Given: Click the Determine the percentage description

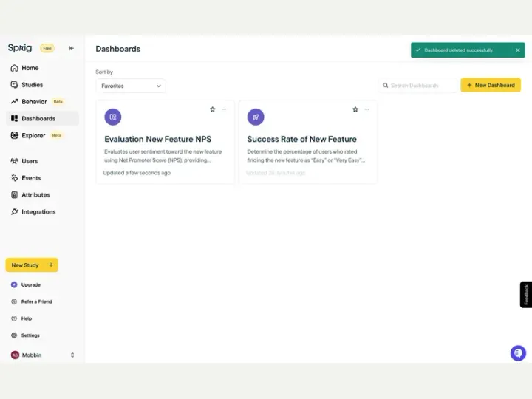Looking at the screenshot, I should 306,156.
